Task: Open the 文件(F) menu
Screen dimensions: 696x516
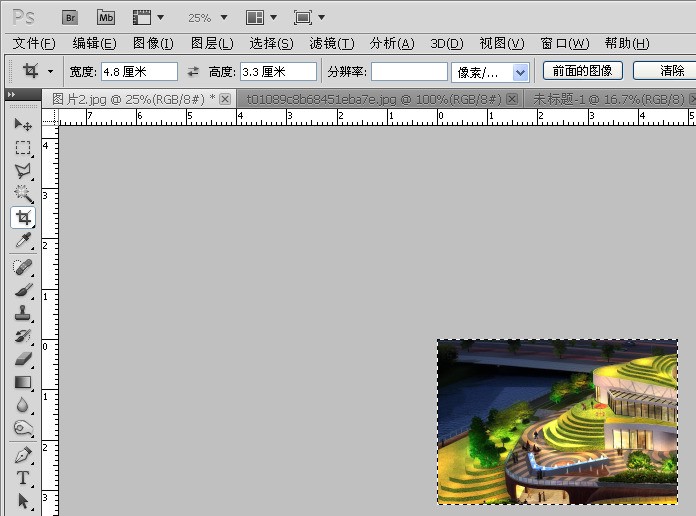Action: (34, 44)
